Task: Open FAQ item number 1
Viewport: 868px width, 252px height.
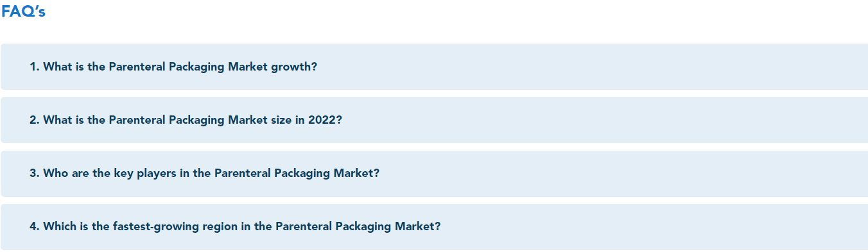Action: (x=434, y=67)
